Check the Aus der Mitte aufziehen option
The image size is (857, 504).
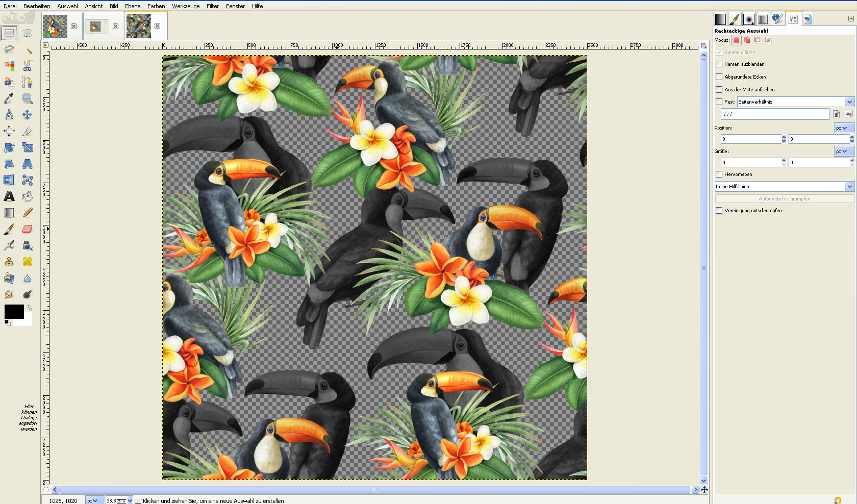(719, 90)
